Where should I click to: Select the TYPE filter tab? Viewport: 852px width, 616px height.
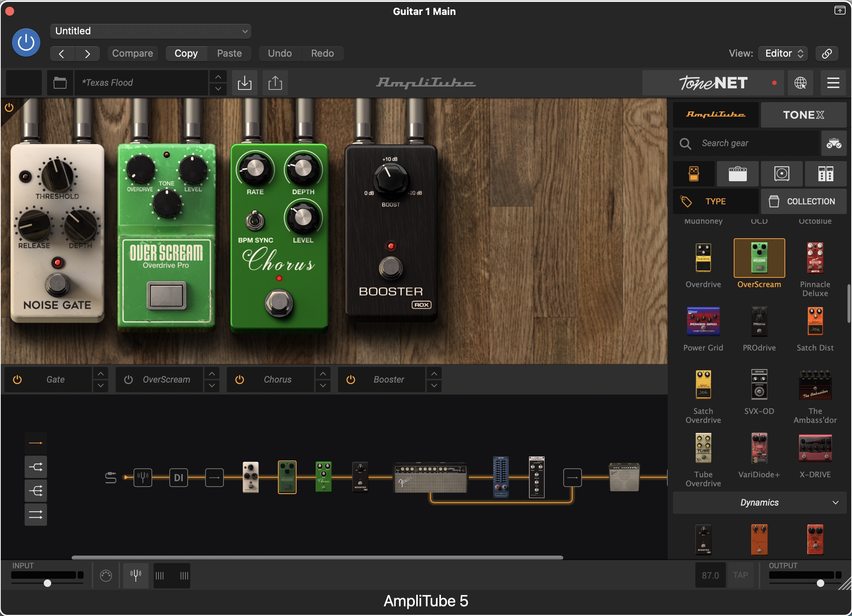click(x=715, y=201)
